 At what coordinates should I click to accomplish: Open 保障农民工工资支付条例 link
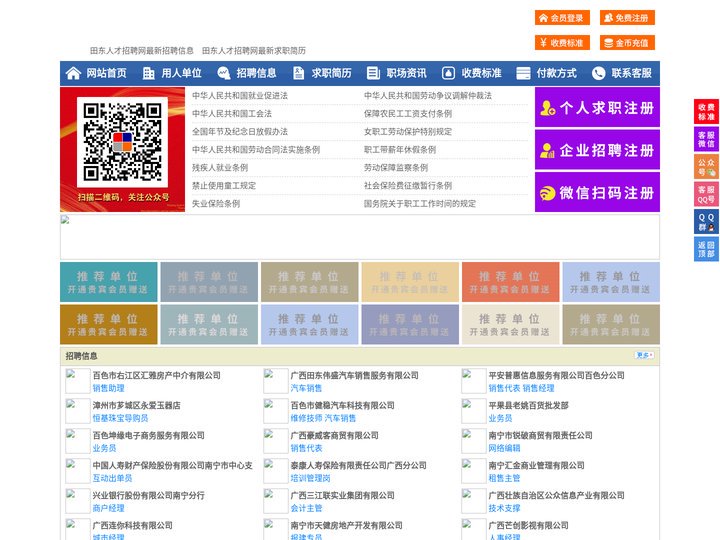408,113
